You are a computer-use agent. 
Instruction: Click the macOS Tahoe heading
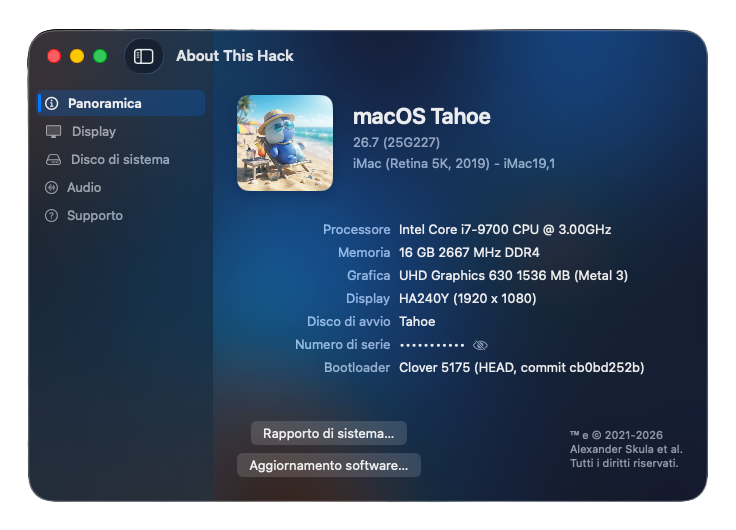click(x=422, y=116)
